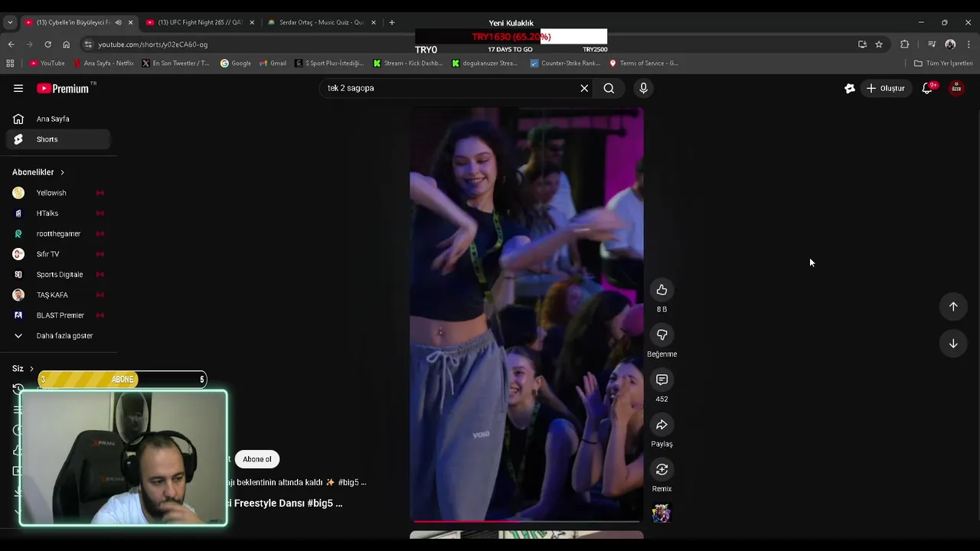Open the HTalks subscription channel

[58, 214]
